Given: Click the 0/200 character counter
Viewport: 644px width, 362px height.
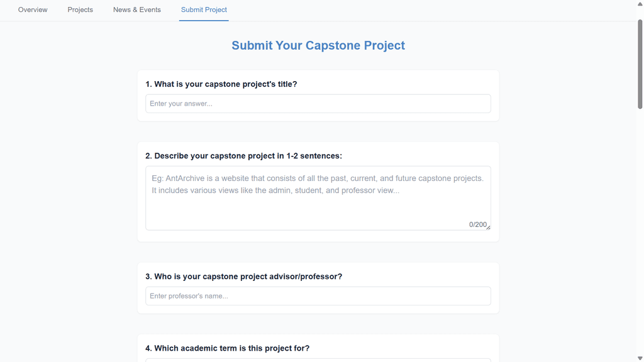Looking at the screenshot, I should point(477,224).
